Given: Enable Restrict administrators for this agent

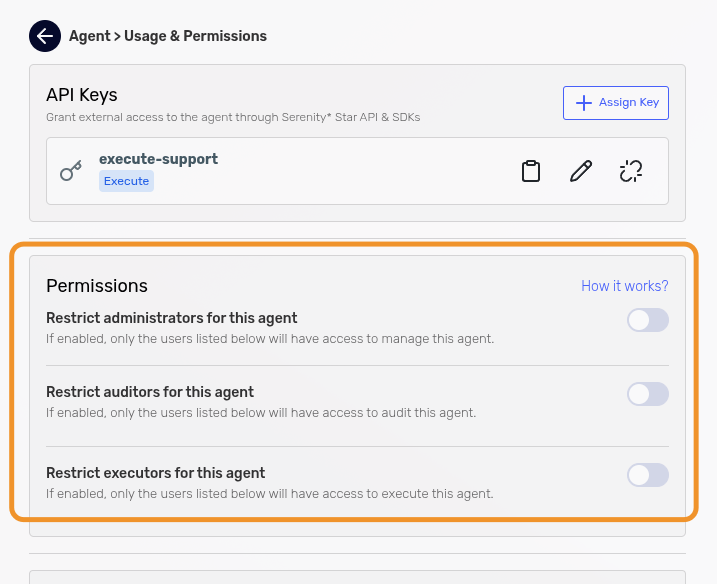Looking at the screenshot, I should [647, 320].
